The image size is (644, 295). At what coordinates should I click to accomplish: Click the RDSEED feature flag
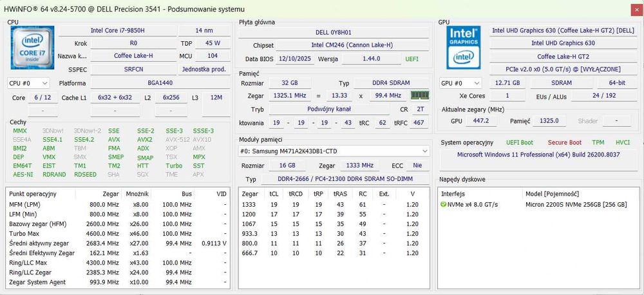(86, 174)
